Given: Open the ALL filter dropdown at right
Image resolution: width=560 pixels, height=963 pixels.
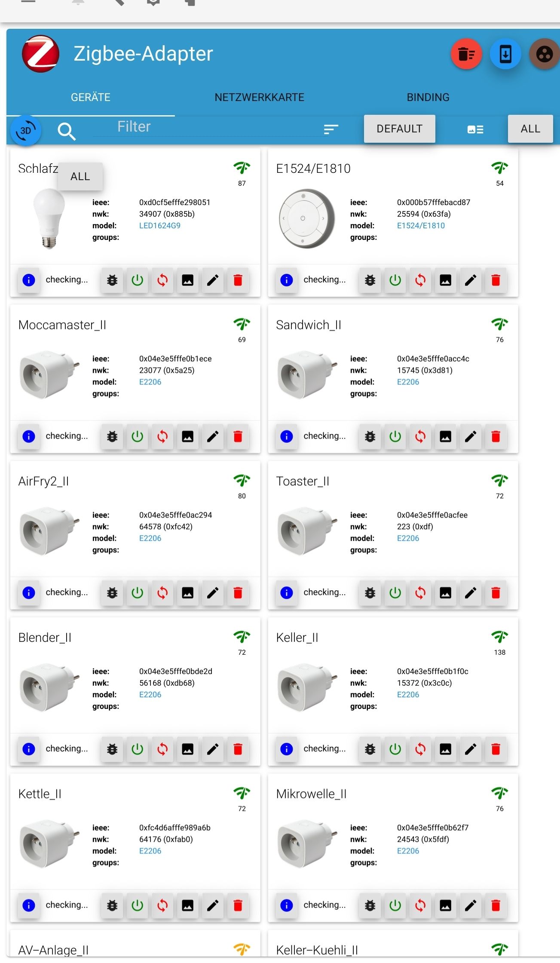Looking at the screenshot, I should 530,129.
